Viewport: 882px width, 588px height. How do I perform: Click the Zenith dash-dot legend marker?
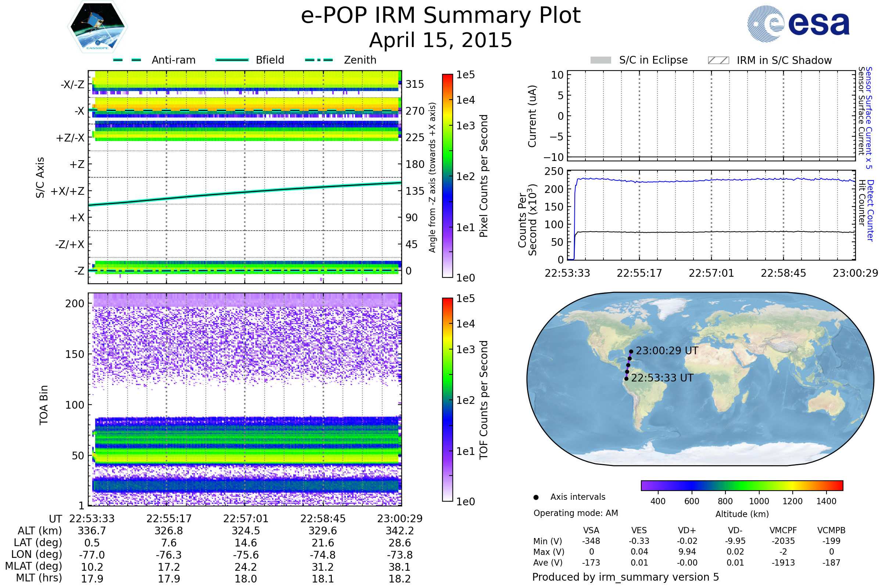[x=319, y=60]
